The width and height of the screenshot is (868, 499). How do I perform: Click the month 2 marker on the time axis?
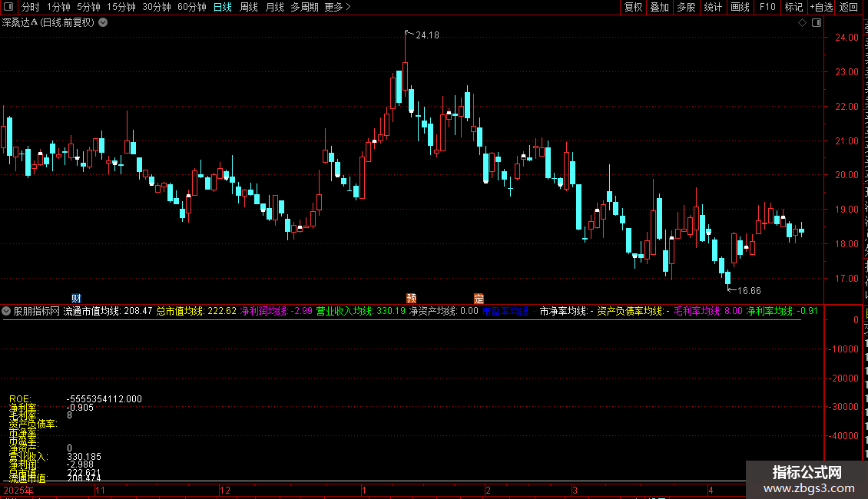click(488, 490)
